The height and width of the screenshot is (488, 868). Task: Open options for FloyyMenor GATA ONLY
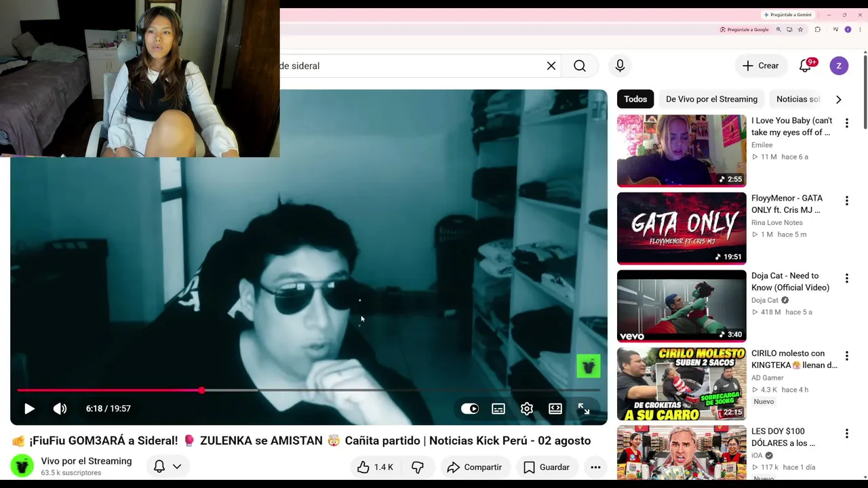846,201
